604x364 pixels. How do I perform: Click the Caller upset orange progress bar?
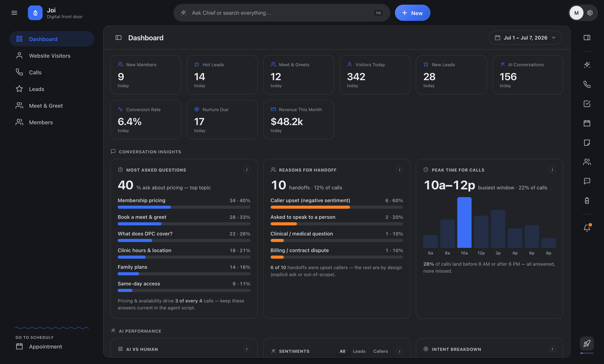pyautogui.click(x=310, y=207)
